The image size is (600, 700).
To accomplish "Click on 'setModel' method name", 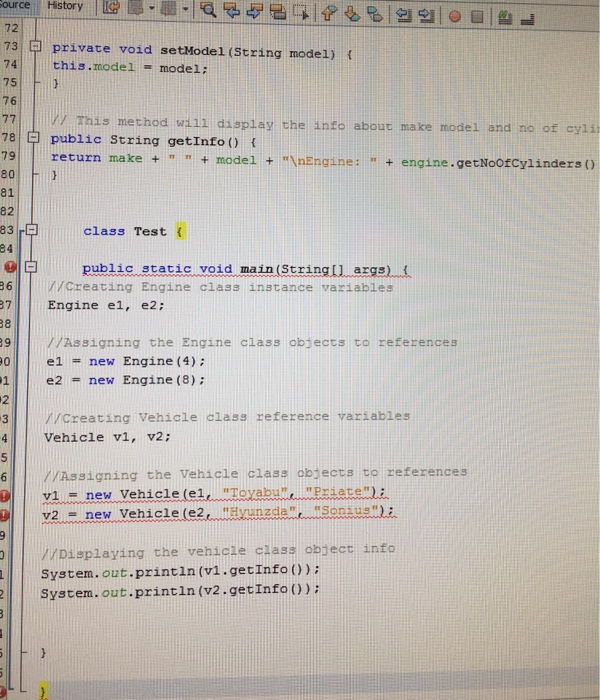I will (192, 51).
